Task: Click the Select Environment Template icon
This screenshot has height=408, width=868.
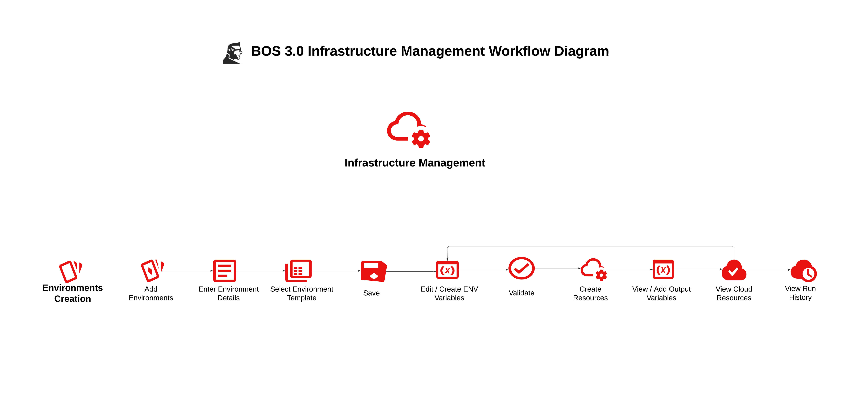Action: (x=298, y=270)
